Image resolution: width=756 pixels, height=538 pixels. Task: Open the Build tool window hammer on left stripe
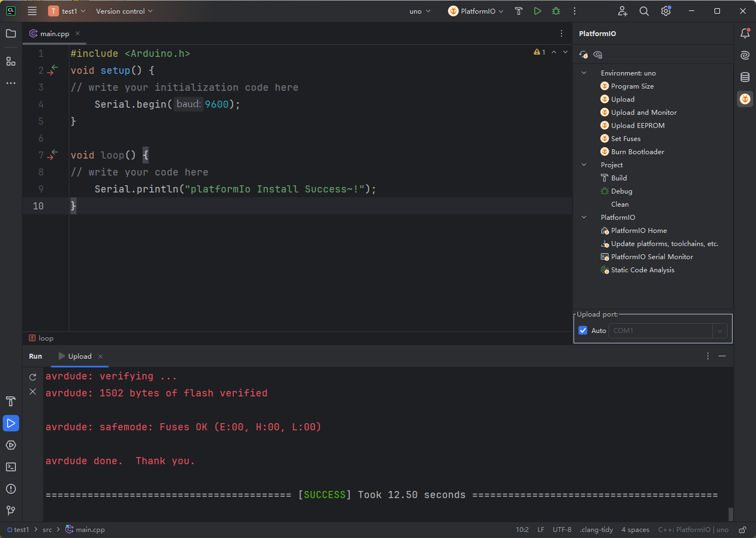tap(11, 401)
